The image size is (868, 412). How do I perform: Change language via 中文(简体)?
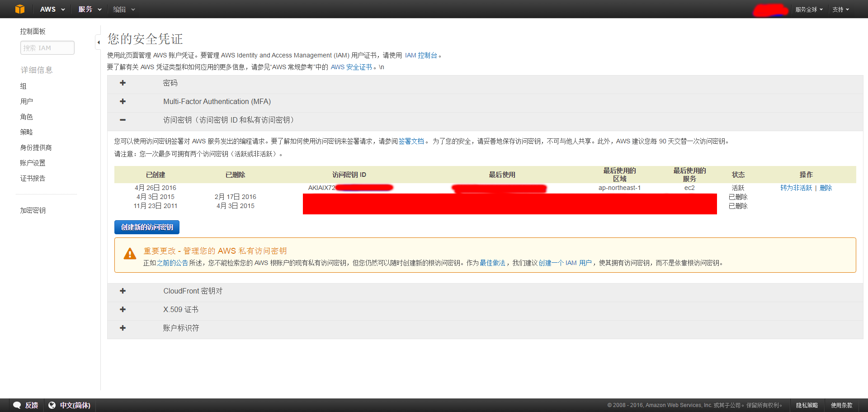coord(75,405)
